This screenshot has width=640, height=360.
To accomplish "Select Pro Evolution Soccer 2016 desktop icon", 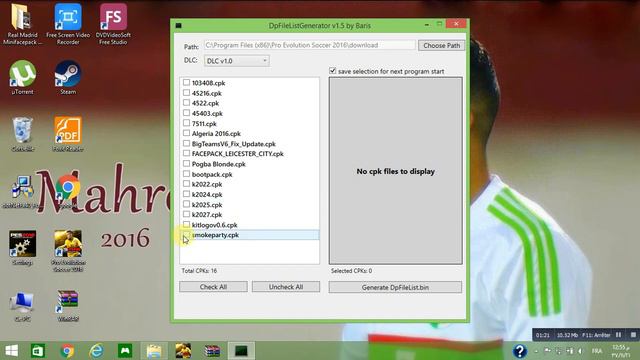I will (68, 251).
